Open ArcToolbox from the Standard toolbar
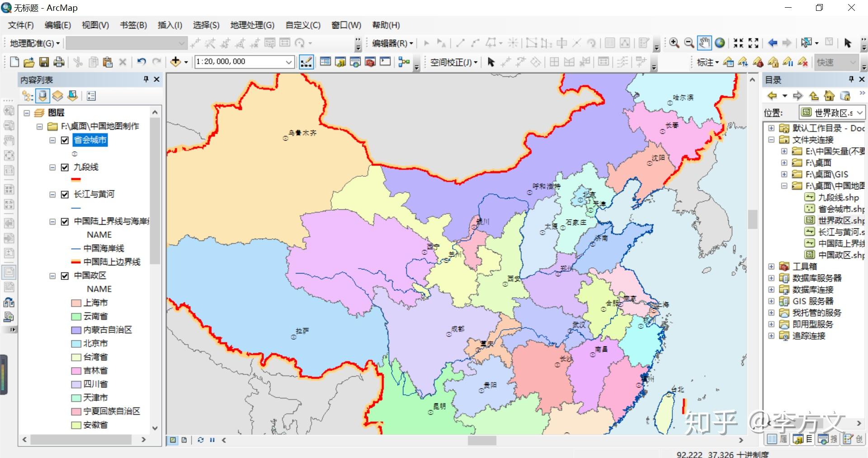The width and height of the screenshot is (868, 458). click(370, 62)
